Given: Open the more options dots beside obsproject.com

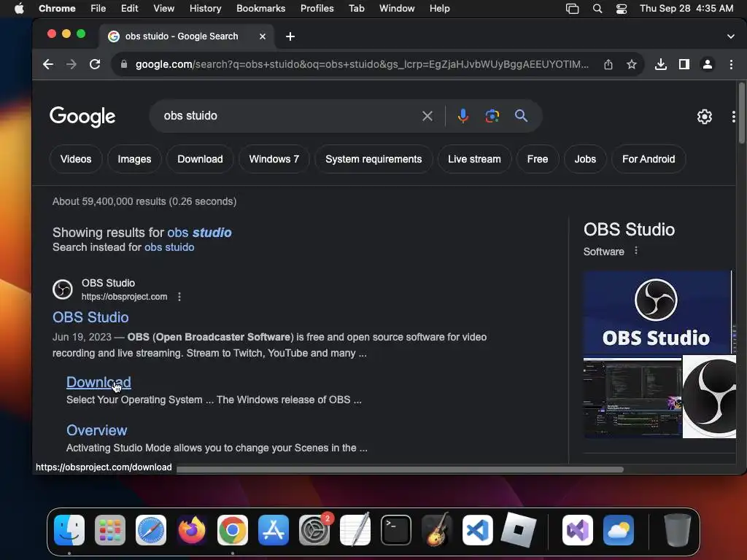Looking at the screenshot, I should tap(179, 297).
